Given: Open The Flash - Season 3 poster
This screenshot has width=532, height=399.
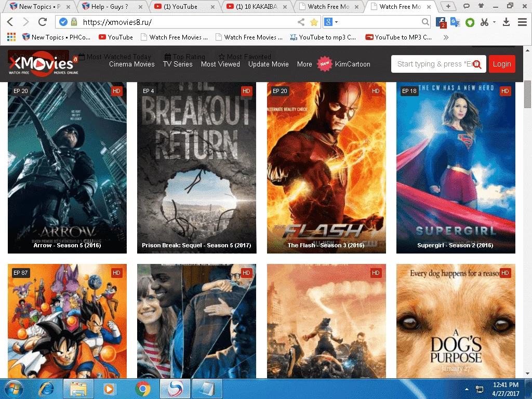Looking at the screenshot, I should point(326,168).
